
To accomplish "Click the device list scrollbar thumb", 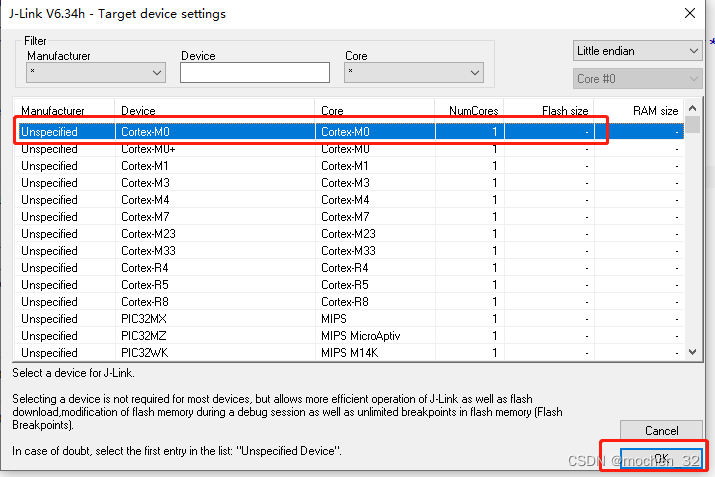I will coord(693,124).
